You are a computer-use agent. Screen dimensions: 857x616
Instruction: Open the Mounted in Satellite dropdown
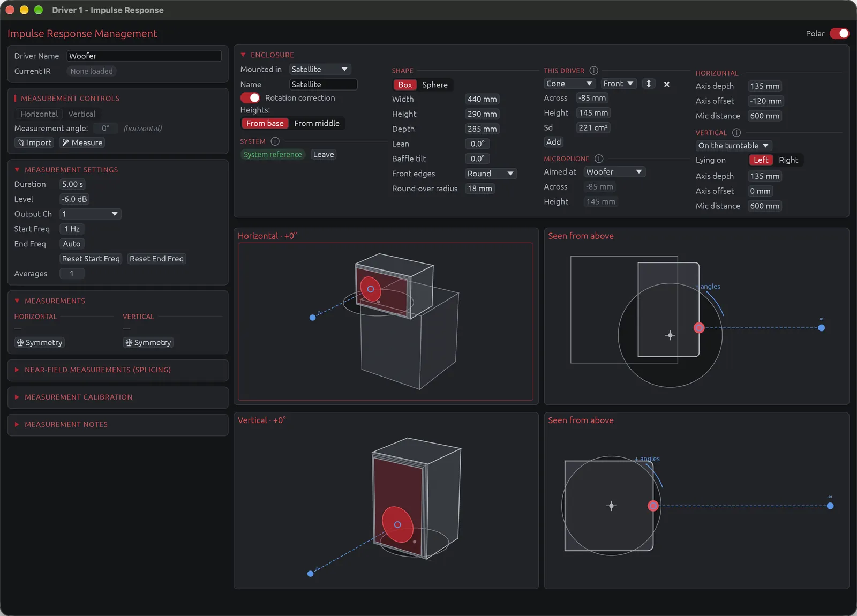[320, 69]
